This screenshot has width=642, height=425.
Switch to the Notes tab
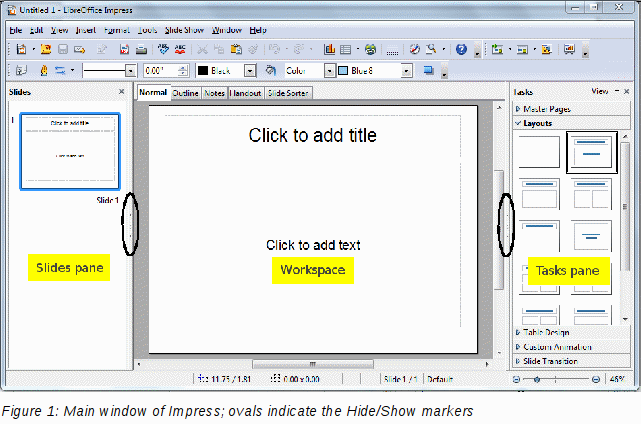coord(215,93)
